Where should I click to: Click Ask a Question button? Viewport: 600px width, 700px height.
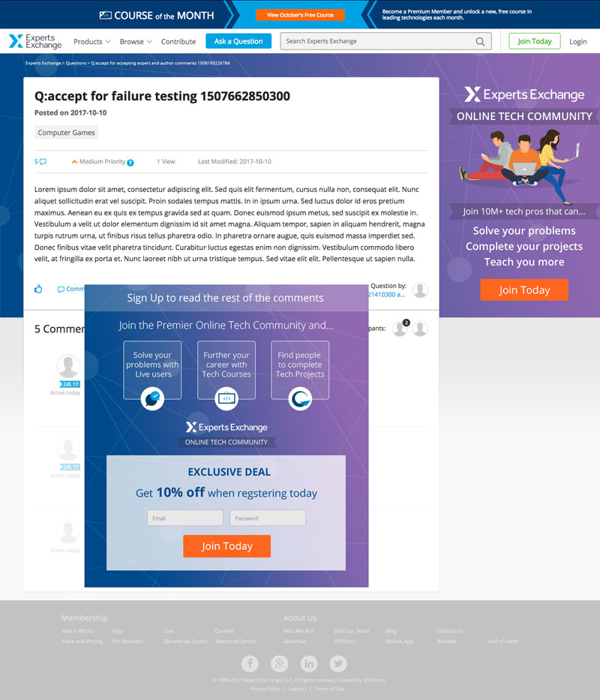pos(238,41)
